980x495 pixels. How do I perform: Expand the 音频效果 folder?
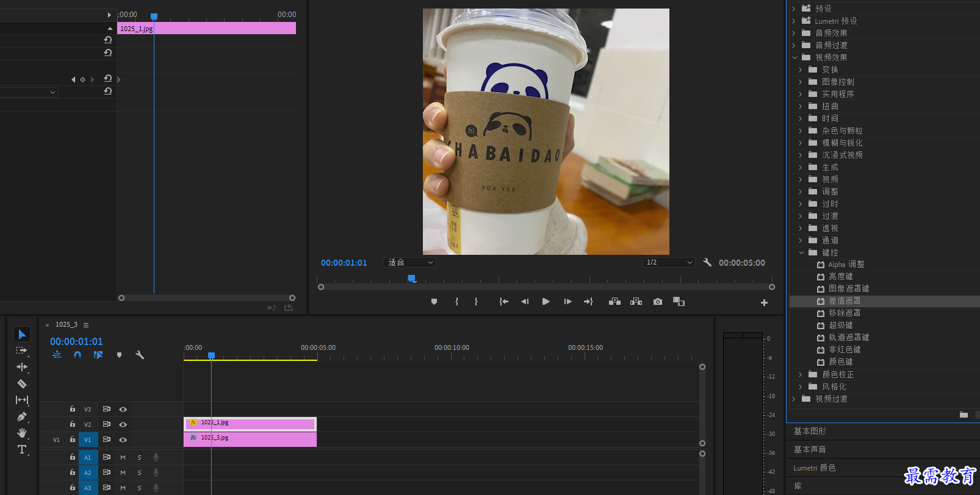(x=794, y=33)
